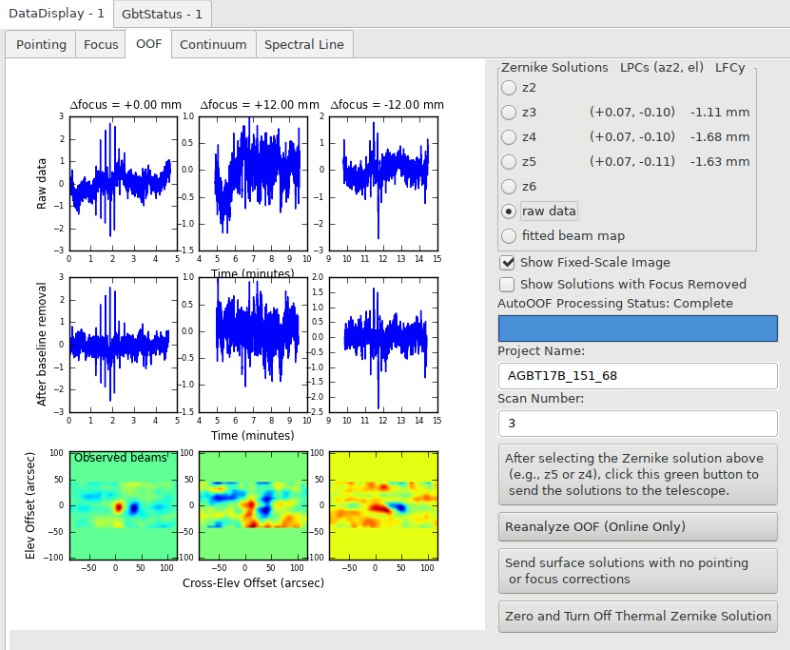Select the z4 Zernike solution radio
This screenshot has height=650, width=790.
(508, 137)
